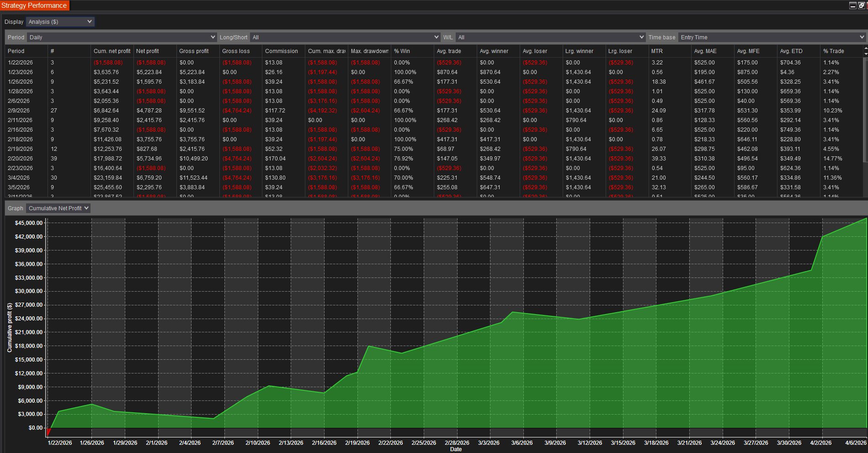Image resolution: width=868 pixels, height=453 pixels.
Task: Click the table vertical scrollbar
Action: pyautogui.click(x=865, y=110)
